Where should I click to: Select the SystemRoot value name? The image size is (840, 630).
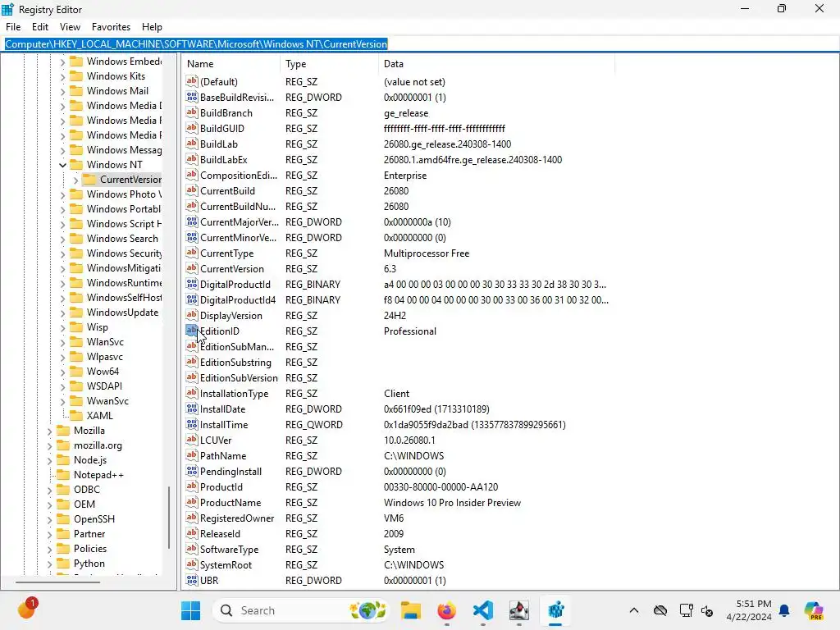(226, 564)
